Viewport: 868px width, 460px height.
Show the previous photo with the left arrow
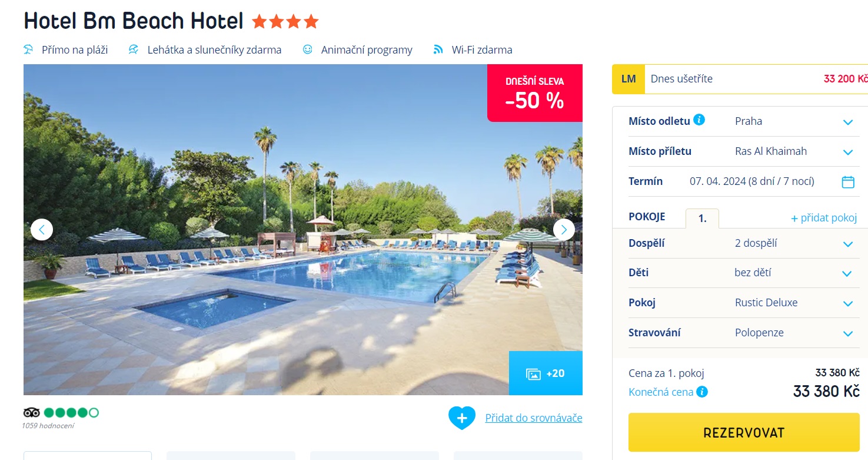tap(42, 230)
